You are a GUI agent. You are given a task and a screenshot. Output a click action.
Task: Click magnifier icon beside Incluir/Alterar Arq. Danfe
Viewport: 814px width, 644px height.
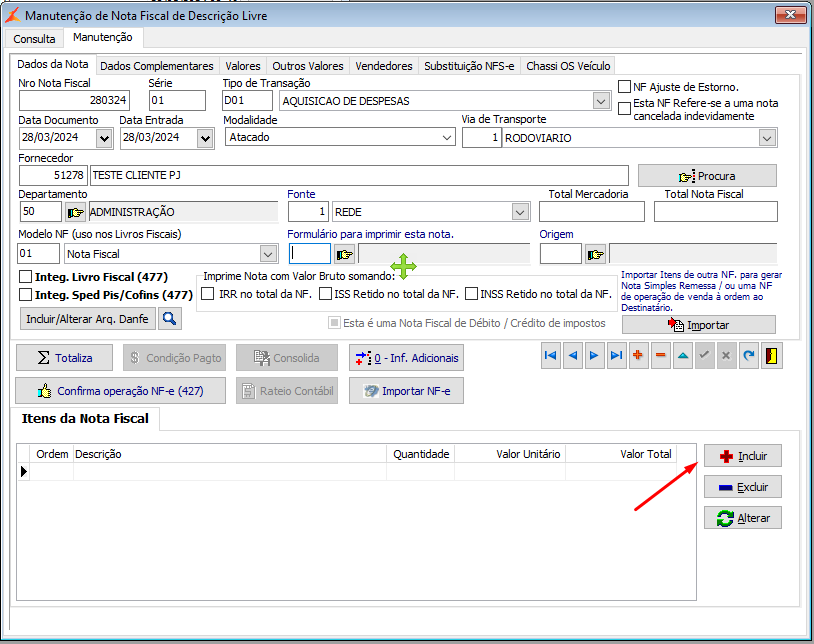[170, 319]
